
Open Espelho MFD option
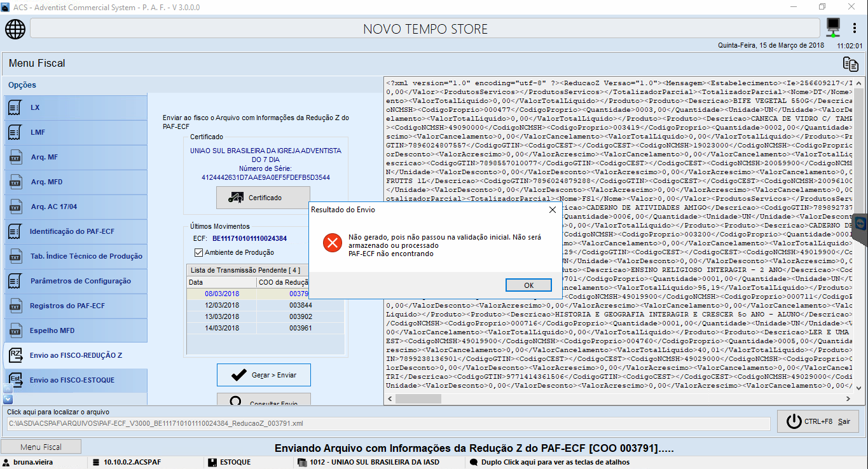pos(75,330)
